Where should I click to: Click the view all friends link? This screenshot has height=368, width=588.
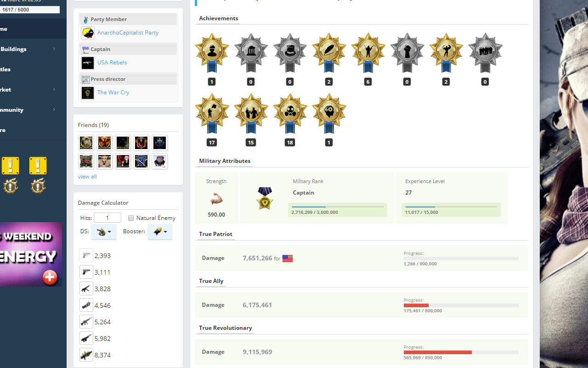(87, 177)
